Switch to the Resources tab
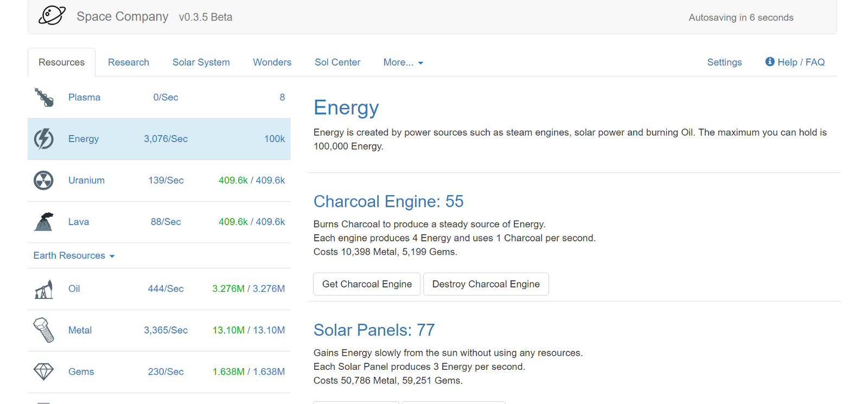Screen dimensions: 868x404 pyautogui.click(x=61, y=62)
